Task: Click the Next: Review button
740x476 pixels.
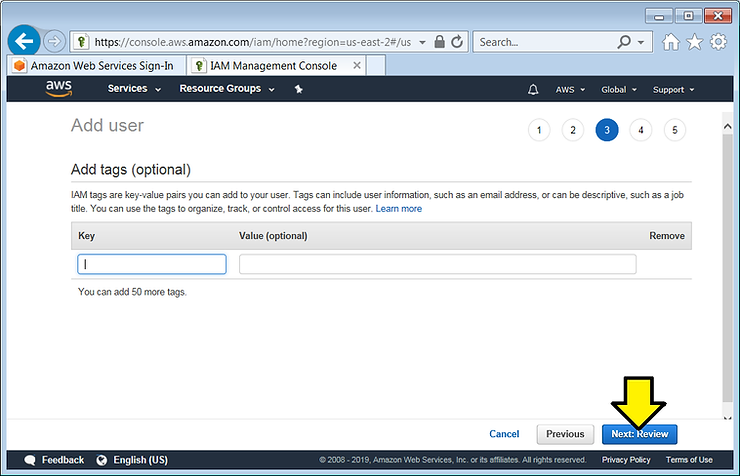Action: (x=639, y=434)
